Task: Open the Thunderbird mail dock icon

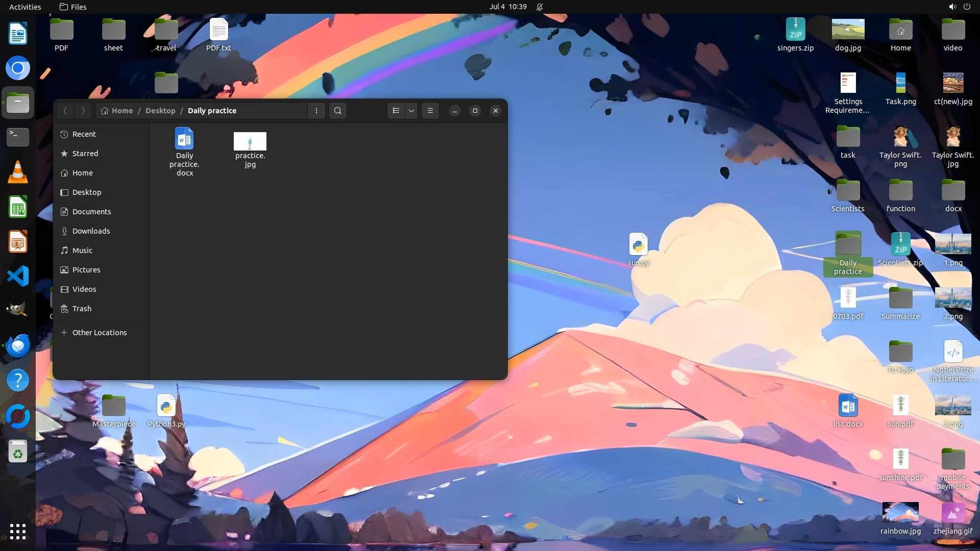Action: tap(18, 345)
